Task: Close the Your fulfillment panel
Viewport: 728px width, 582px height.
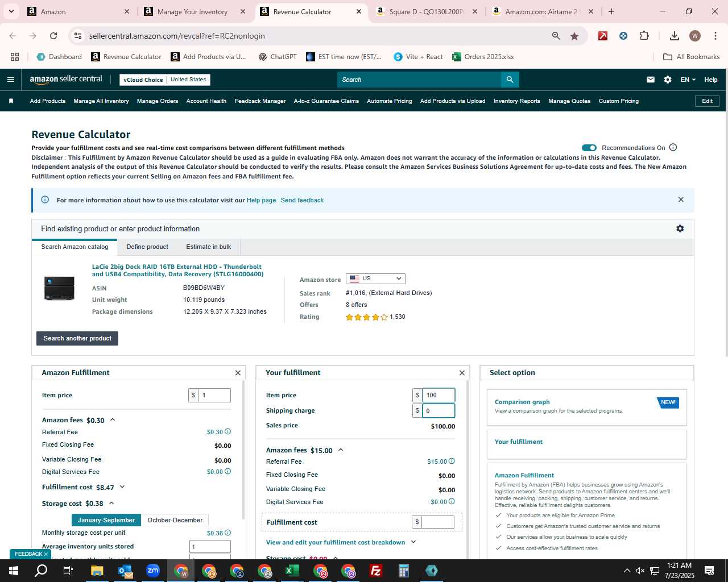Action: [462, 373]
